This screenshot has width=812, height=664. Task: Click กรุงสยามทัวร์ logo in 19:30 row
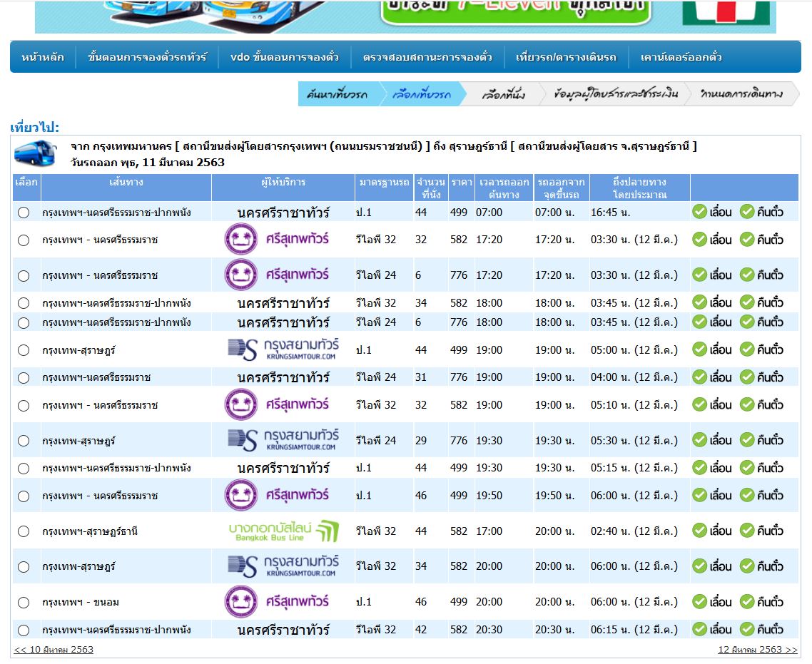[284, 440]
